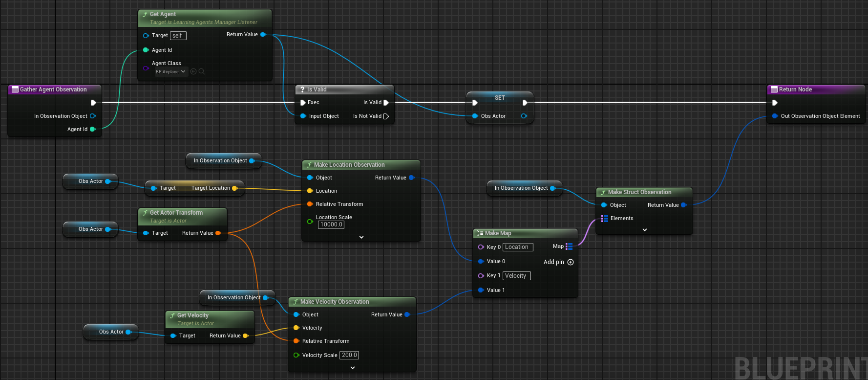Click the magnifier browse icon beside Agent Class
Viewport: 868px width, 380px height.
click(x=202, y=71)
